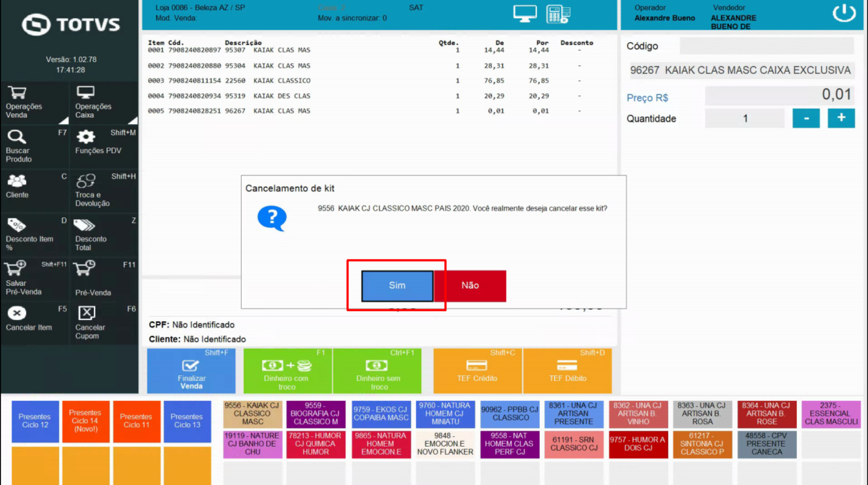
Task: Add 8364 Una CJ Artisan B. Rose
Action: (x=767, y=414)
